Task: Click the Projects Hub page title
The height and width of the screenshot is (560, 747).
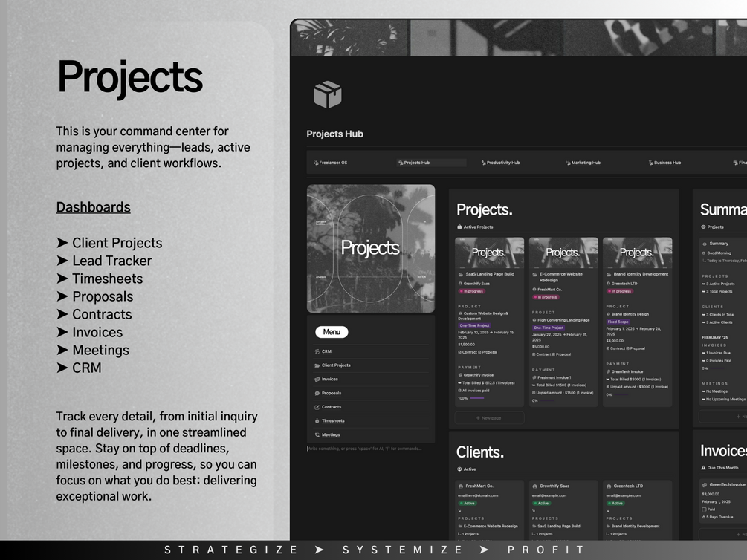Action: click(x=335, y=134)
